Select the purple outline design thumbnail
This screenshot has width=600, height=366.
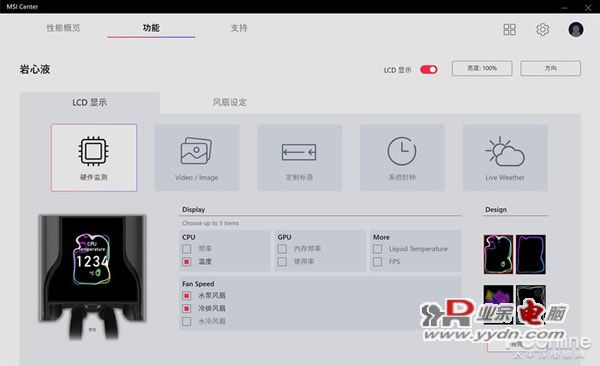[x=531, y=254]
